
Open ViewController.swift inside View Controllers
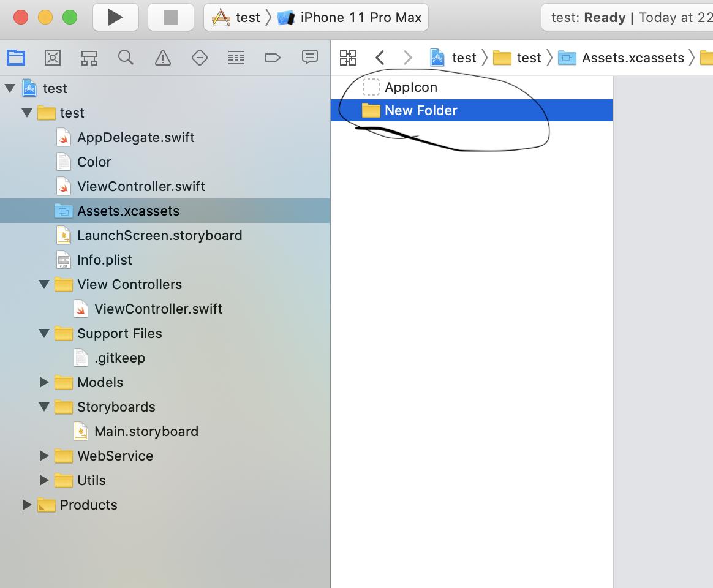pos(165,309)
